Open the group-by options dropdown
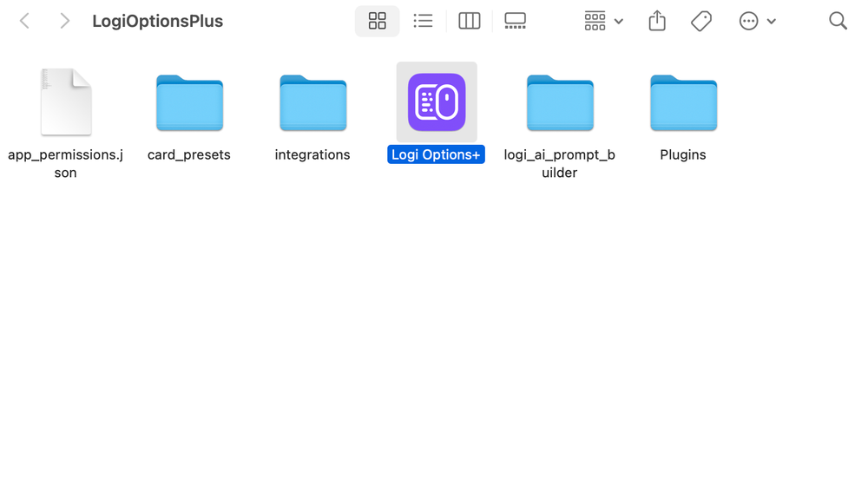Screen dimensions: 868x478 click(x=603, y=21)
